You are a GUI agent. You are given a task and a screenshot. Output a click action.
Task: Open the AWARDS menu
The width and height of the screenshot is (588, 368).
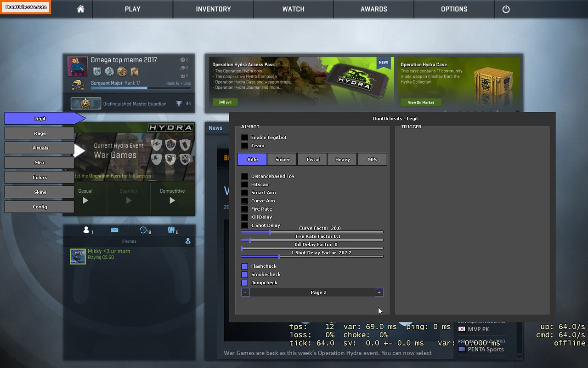tap(374, 9)
